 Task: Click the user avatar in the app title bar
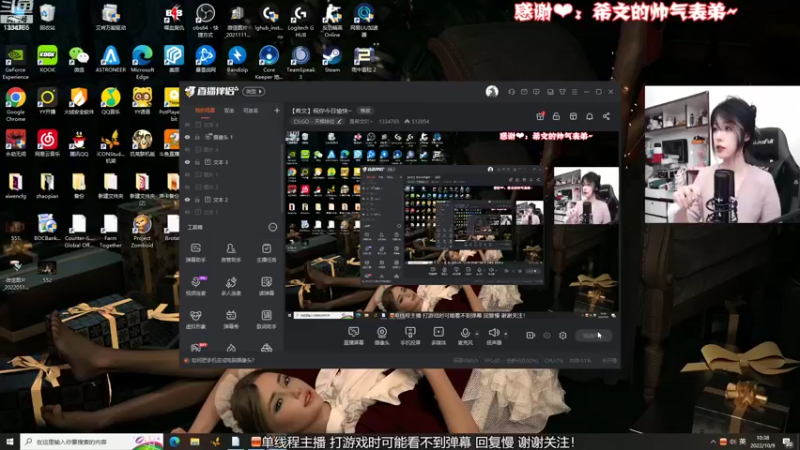click(x=492, y=91)
